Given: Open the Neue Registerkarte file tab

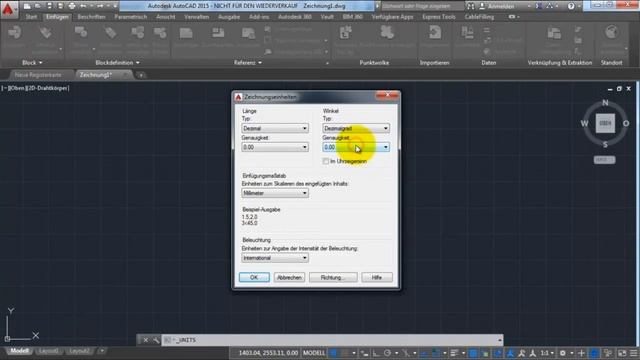Looking at the screenshot, I should [38, 75].
